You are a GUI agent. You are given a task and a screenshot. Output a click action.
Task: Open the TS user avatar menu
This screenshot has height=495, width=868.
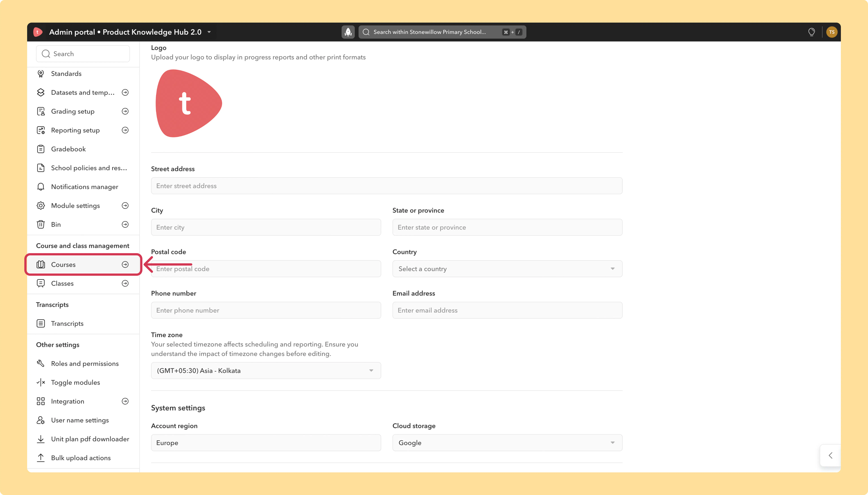(x=832, y=32)
